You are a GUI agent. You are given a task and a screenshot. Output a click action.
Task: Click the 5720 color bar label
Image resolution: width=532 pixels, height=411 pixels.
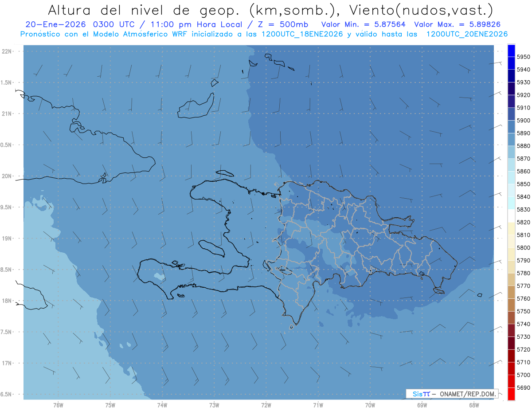coord(524,349)
